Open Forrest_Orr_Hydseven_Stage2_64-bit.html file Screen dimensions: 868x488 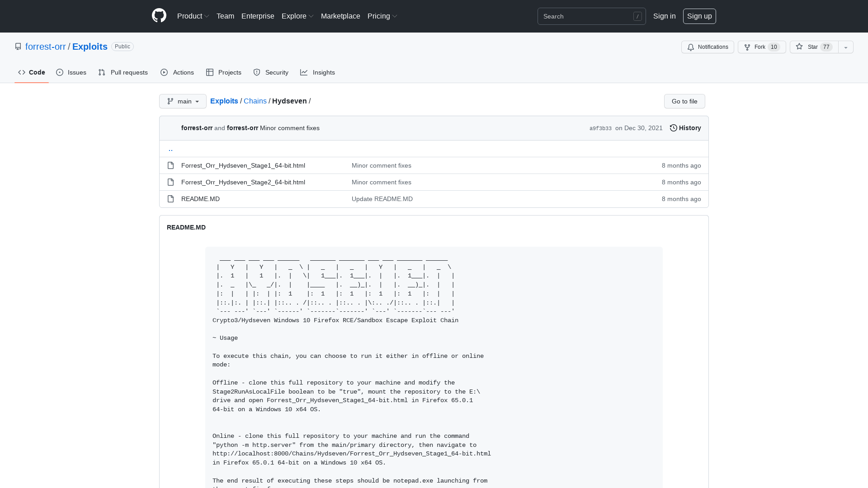point(243,182)
